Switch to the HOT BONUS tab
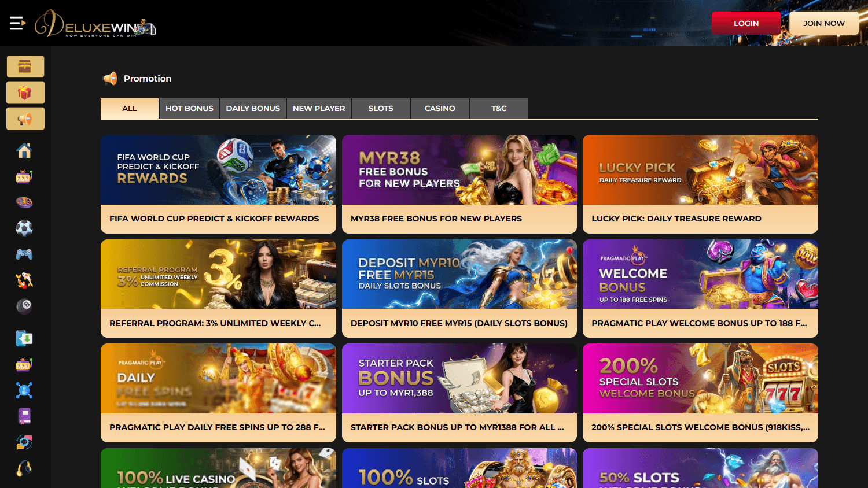The width and height of the screenshot is (868, 488). pos(189,109)
